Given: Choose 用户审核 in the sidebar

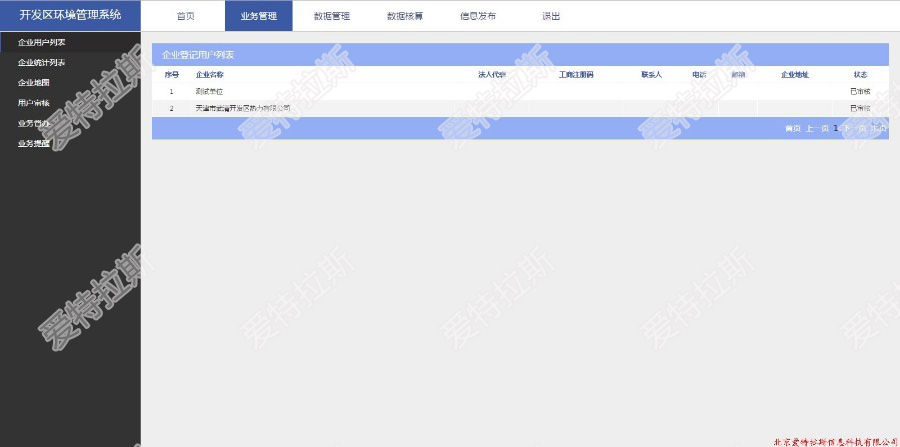Looking at the screenshot, I should point(34,103).
